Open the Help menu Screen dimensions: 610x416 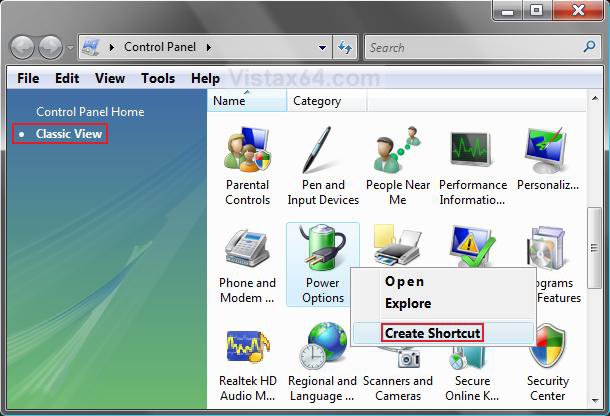click(205, 78)
